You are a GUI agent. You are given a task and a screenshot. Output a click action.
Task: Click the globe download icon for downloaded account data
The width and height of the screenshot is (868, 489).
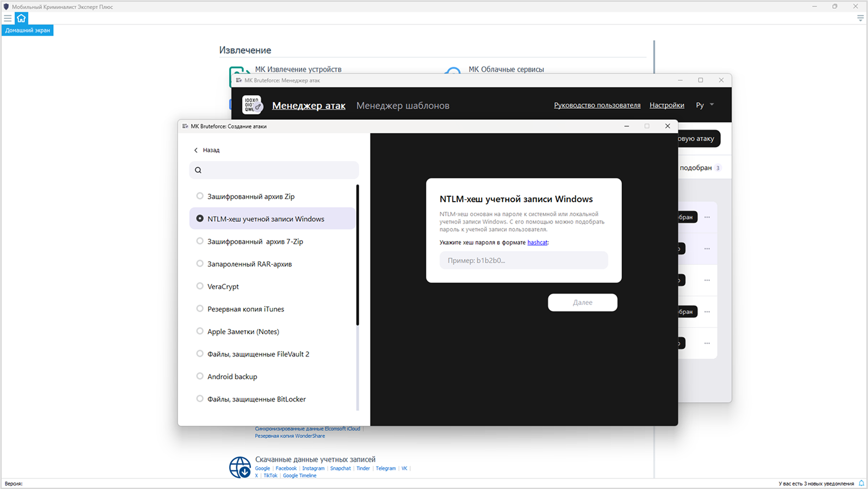[240, 467]
